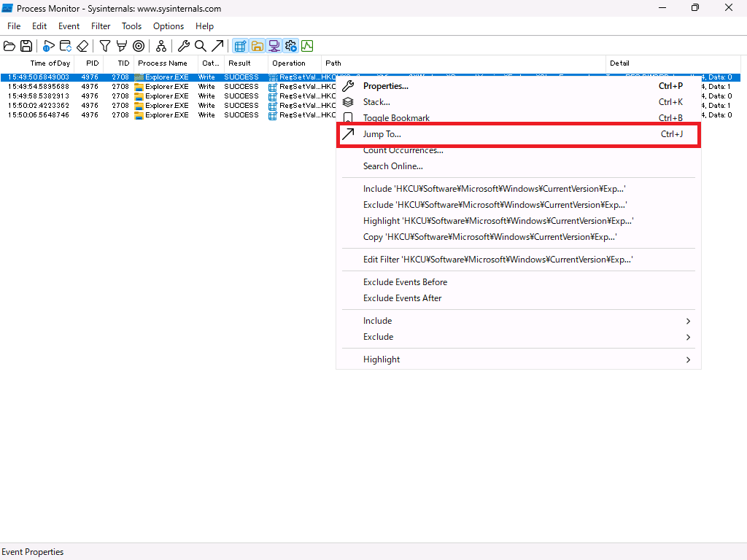
Task: Click the bookmark icon beside Toggle Bookmark
Action: [348, 117]
